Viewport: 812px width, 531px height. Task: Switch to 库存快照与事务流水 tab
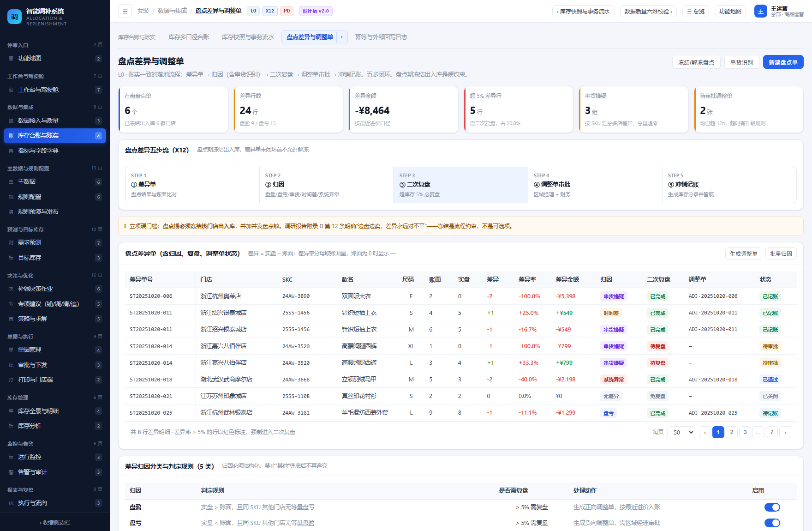pos(248,37)
